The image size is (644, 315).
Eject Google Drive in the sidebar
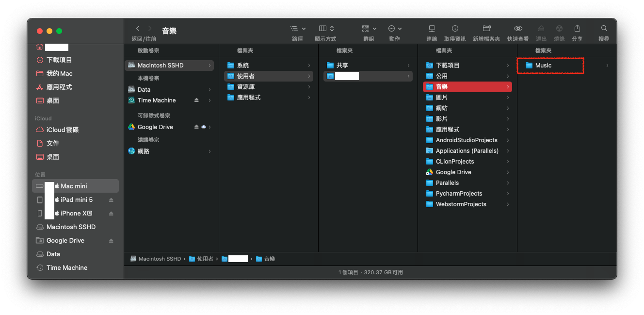tap(111, 241)
